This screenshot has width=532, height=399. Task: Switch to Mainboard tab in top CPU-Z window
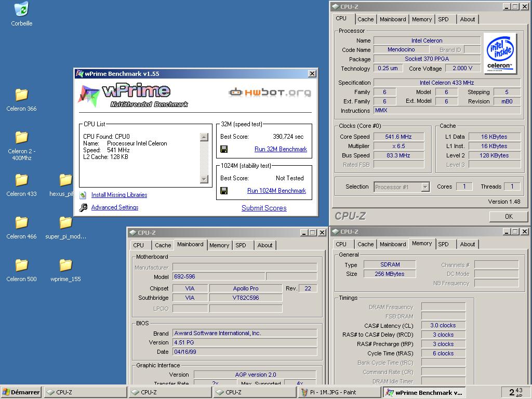393,19
